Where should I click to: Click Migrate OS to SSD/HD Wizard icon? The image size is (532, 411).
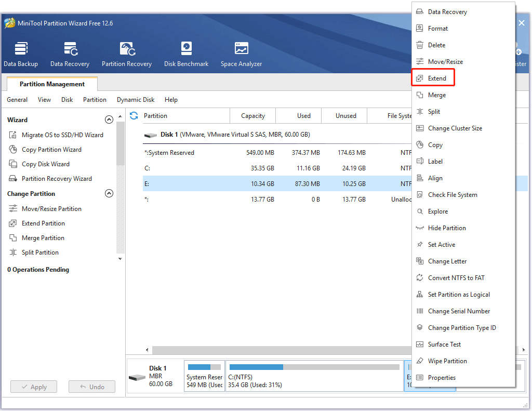point(13,135)
